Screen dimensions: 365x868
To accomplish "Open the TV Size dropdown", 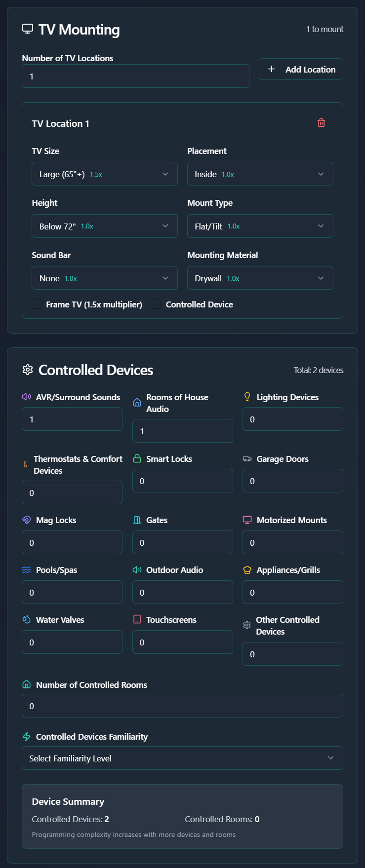I will (104, 174).
